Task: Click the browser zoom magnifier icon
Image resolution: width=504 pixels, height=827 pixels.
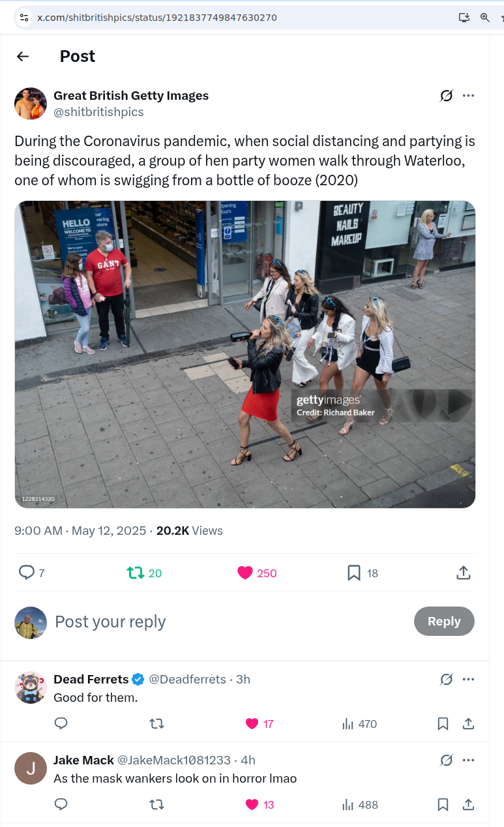Action: [484, 18]
